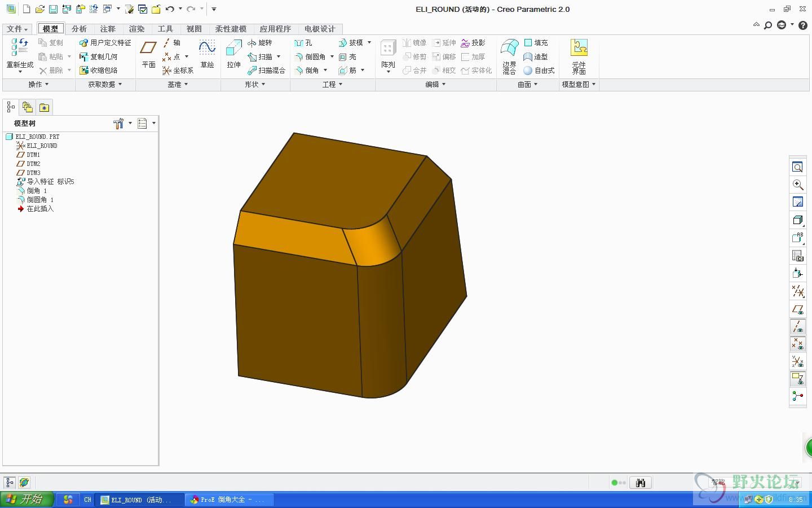
Task: Toggle datum point display
Action: pos(797,344)
